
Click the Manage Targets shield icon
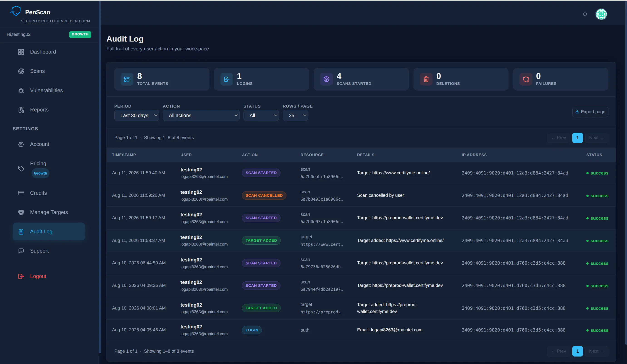21,212
